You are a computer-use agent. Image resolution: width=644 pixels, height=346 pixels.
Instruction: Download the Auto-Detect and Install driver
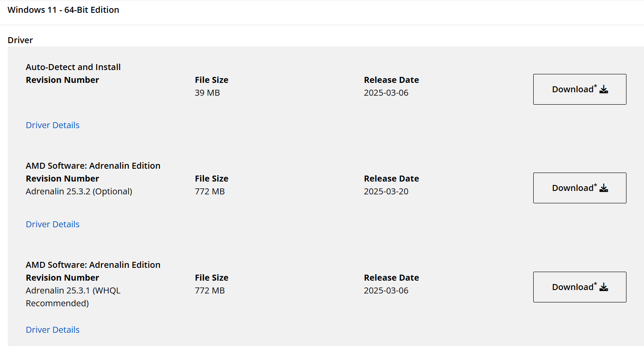click(579, 89)
